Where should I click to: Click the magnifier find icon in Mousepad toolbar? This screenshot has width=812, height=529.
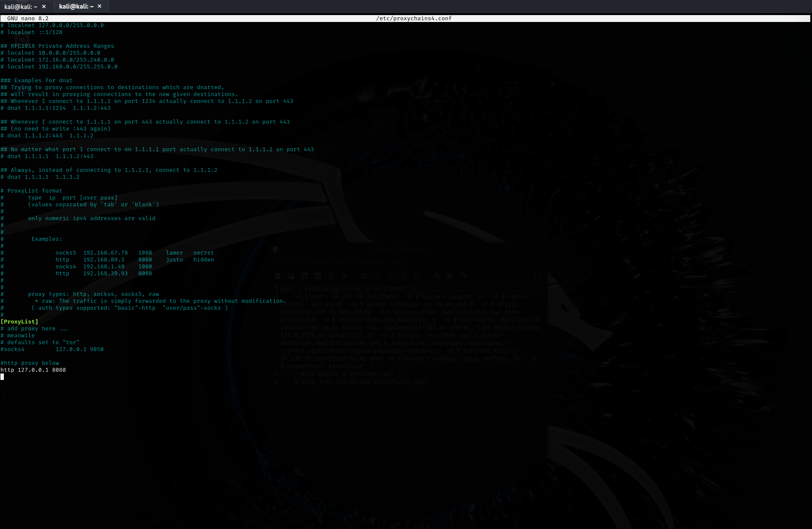pos(436,276)
